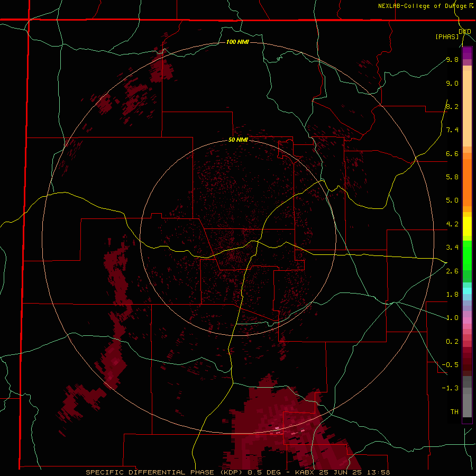The width and height of the screenshot is (476, 476).
Task: Click the -1.3 colorbar scale value
Action: [x=450, y=388]
